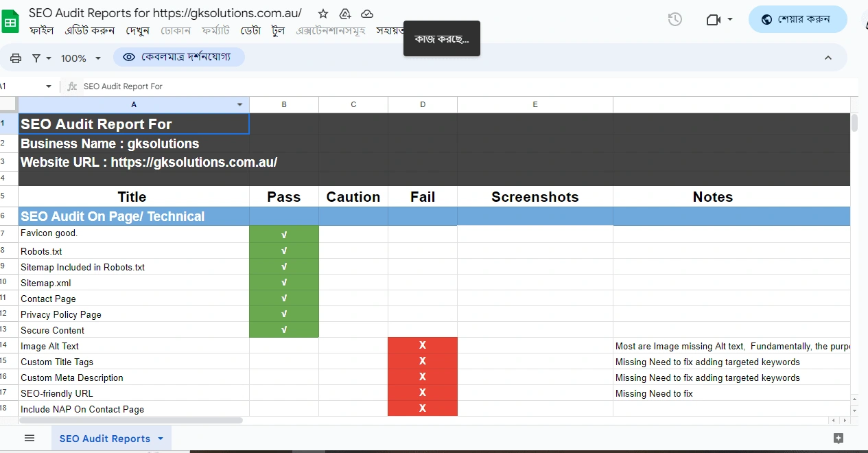Select the 'Business Name : gksolutions' cell
This screenshot has height=453, width=868.
(x=134, y=143)
